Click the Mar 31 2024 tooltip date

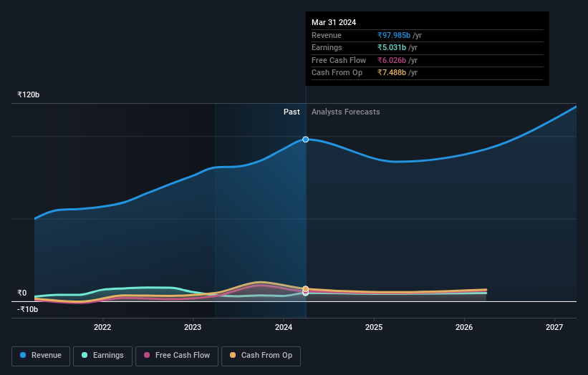[334, 22]
